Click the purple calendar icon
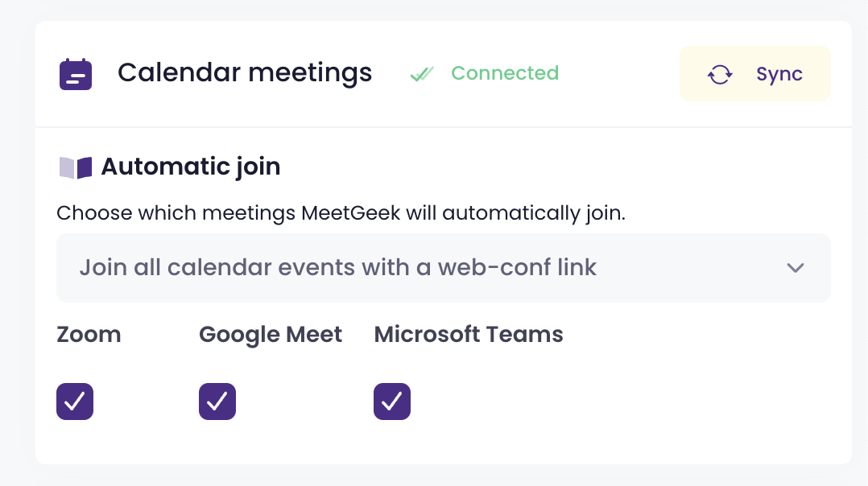Image resolution: width=868 pixels, height=486 pixels. [76, 74]
